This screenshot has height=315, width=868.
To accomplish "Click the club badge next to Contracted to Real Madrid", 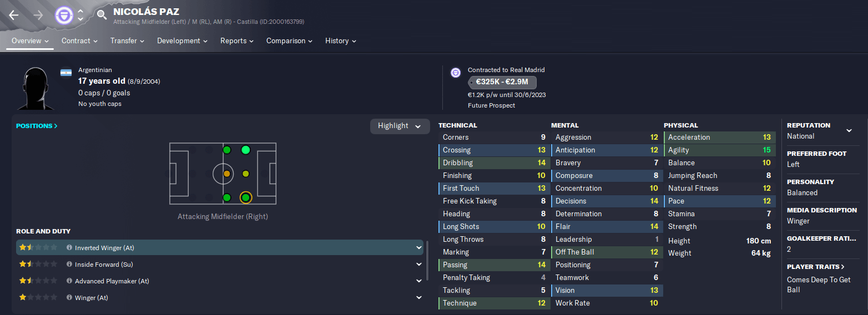I will click(456, 73).
